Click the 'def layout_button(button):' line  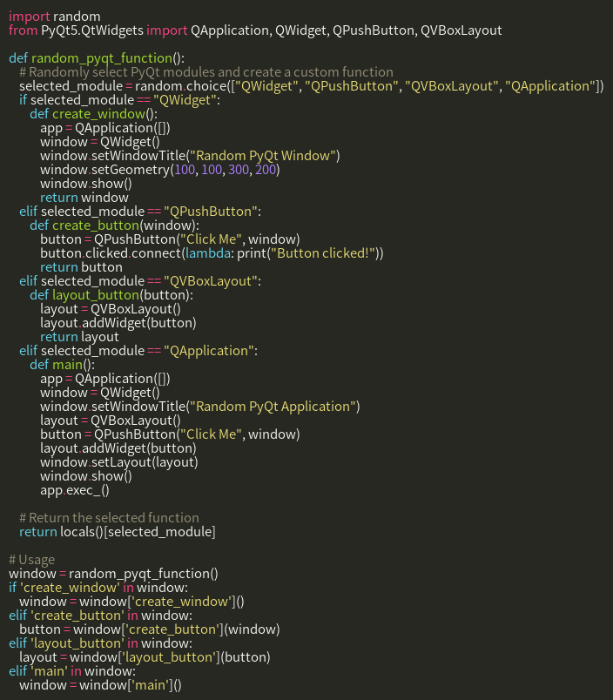[x=111, y=295]
